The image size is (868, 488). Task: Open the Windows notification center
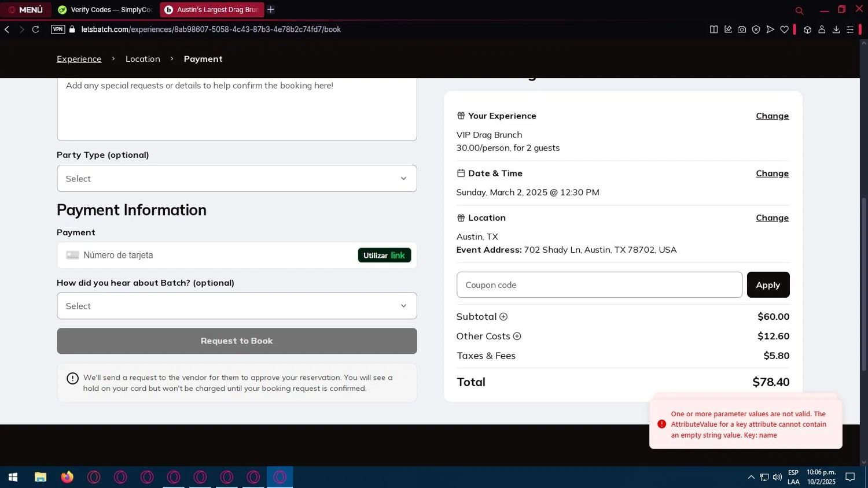click(850, 478)
